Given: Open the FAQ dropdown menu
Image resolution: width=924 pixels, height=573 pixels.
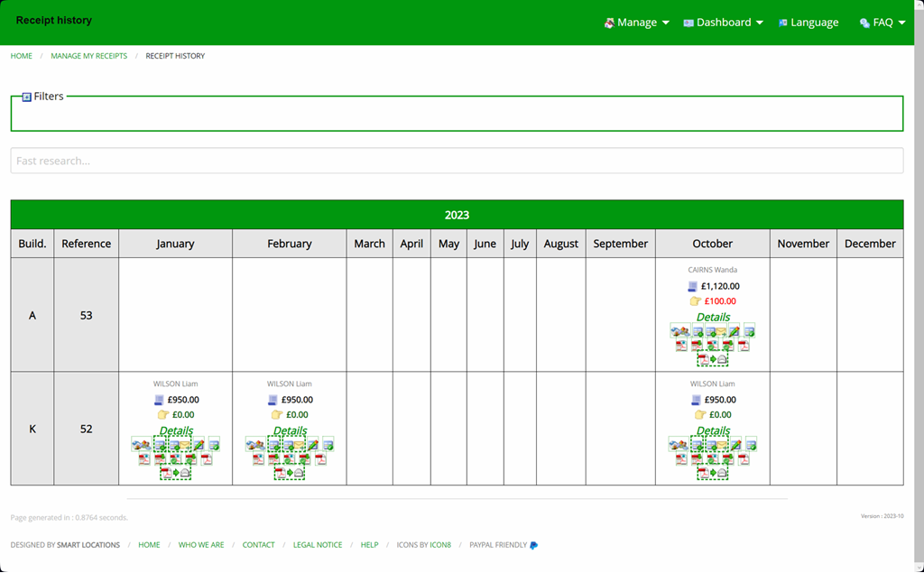Looking at the screenshot, I should point(882,23).
